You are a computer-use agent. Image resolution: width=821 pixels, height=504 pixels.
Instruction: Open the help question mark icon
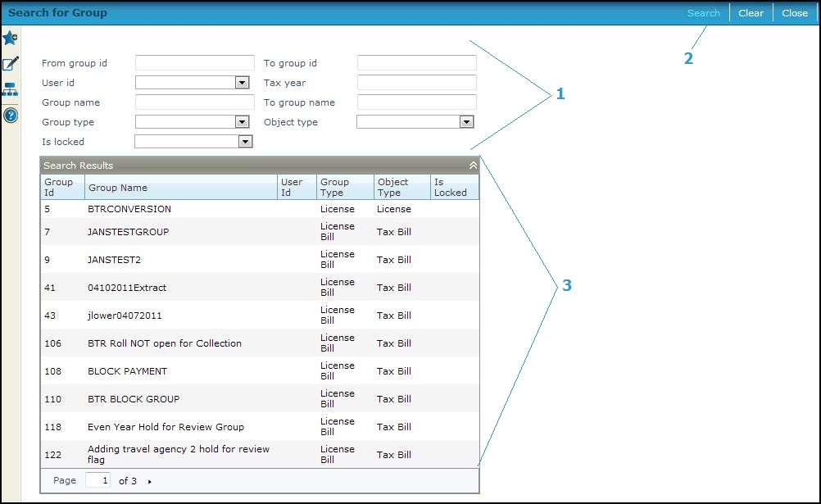click(x=10, y=116)
